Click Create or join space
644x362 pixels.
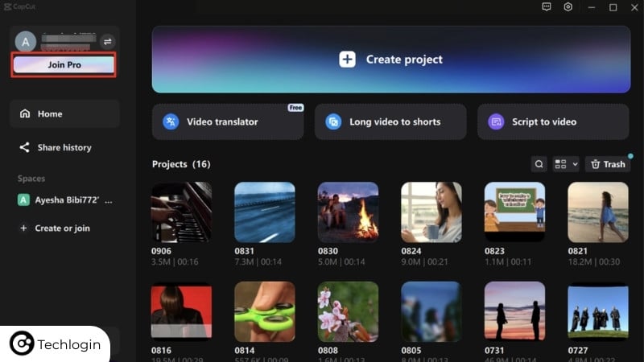click(61, 228)
